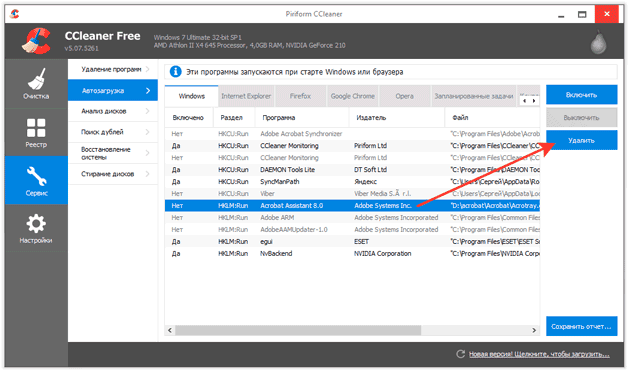
Task: Click the Включить button
Action: [582, 95]
